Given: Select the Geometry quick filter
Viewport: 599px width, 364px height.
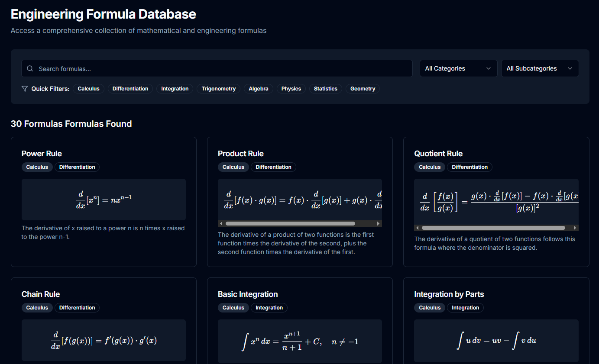Looking at the screenshot, I should point(362,88).
